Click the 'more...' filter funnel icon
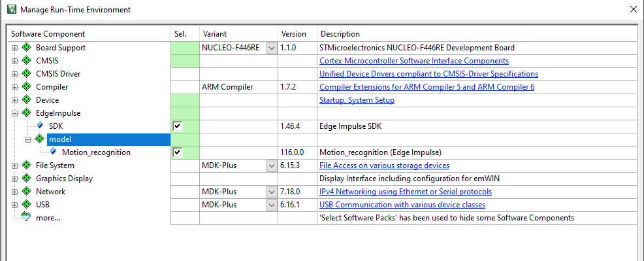 tap(26, 218)
